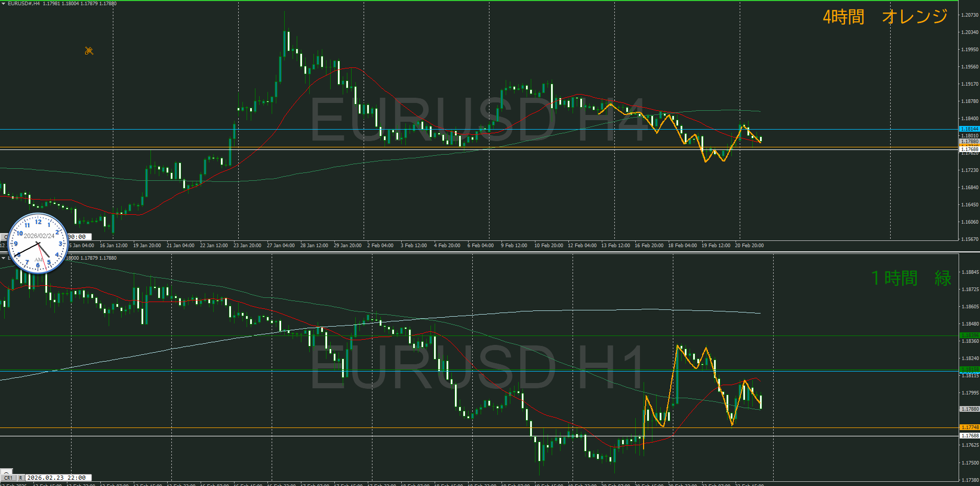Viewport: 980px width, 486px height.
Task: Select the orange 1.17748 price label on H1
Action: [969, 427]
